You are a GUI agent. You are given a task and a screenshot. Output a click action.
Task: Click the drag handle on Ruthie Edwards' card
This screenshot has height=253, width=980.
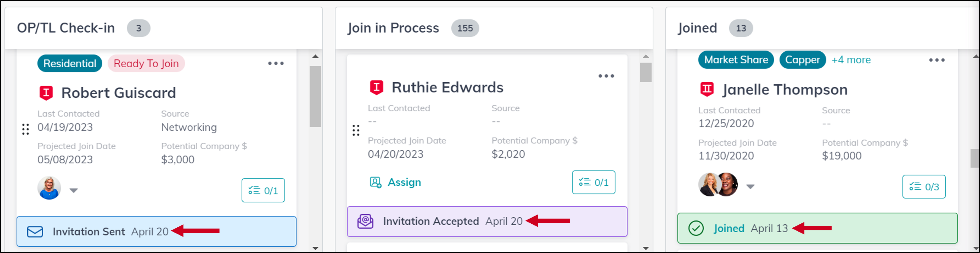[356, 130]
